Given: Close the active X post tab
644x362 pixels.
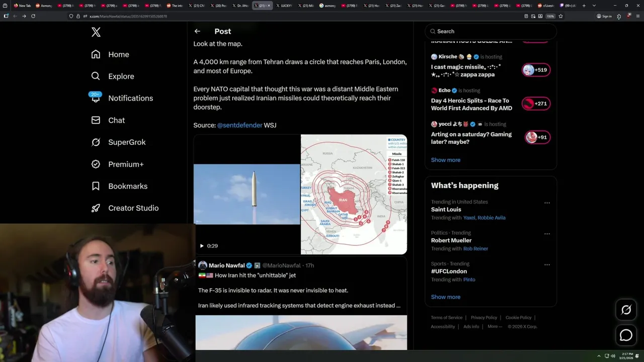Looking at the screenshot, I should (269, 6).
